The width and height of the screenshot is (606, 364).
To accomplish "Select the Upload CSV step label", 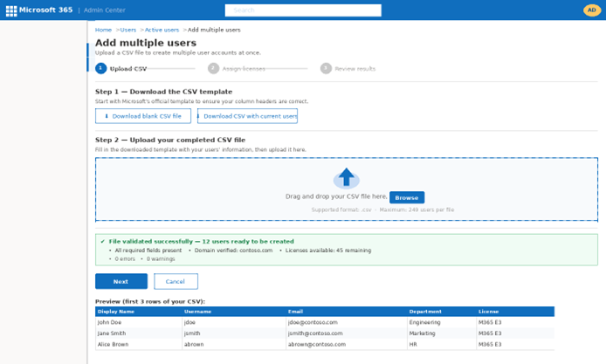I will 128,69.
